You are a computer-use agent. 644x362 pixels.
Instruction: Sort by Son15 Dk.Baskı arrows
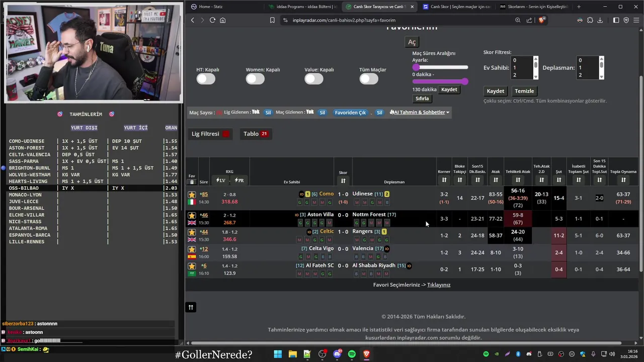point(477,180)
